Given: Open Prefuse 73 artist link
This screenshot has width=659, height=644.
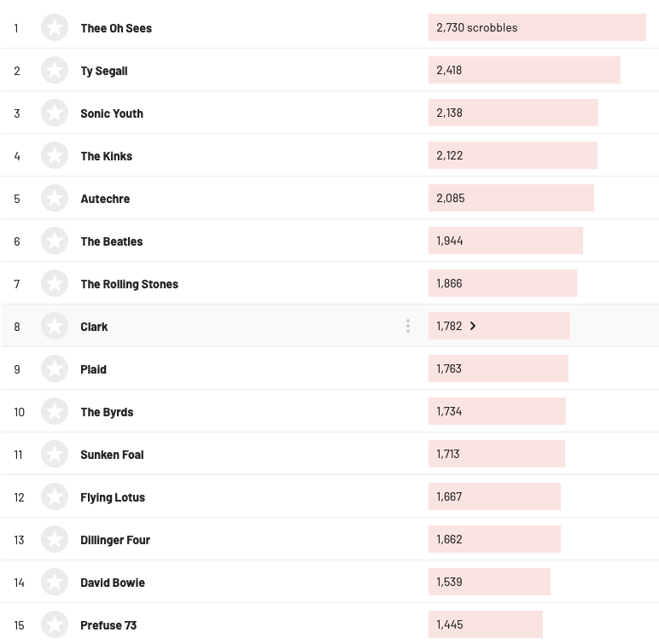Looking at the screenshot, I should point(108,625).
